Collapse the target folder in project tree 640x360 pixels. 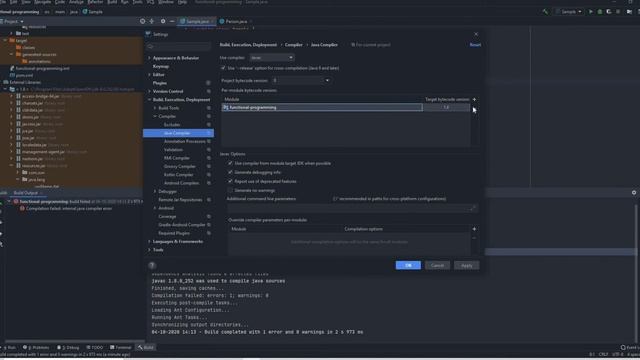(5, 40)
